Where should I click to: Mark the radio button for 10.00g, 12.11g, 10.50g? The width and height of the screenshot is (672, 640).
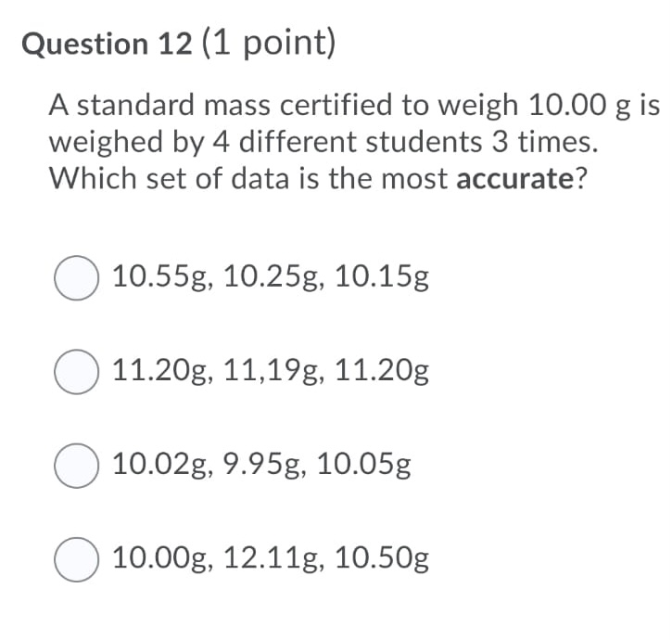coord(76,559)
